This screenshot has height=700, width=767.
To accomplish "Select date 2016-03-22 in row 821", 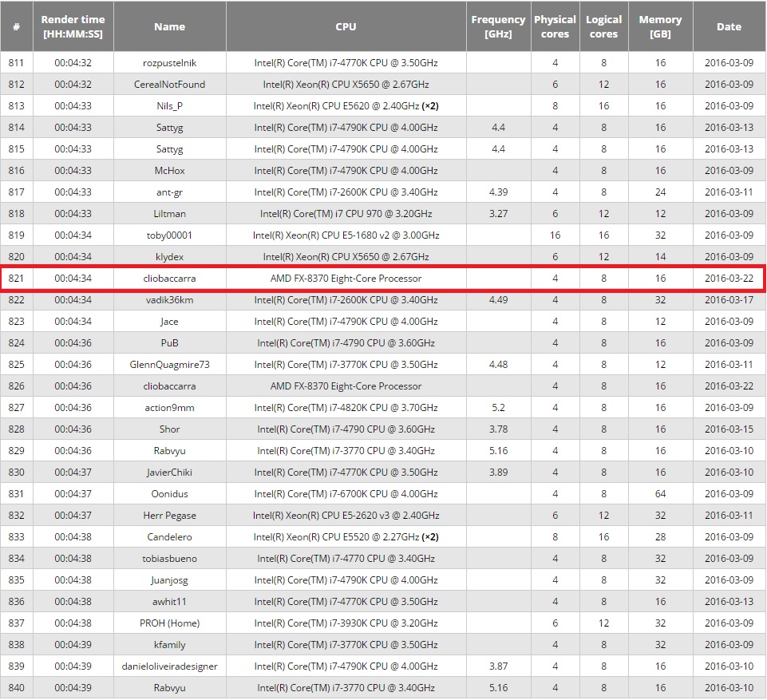I will 729,278.
